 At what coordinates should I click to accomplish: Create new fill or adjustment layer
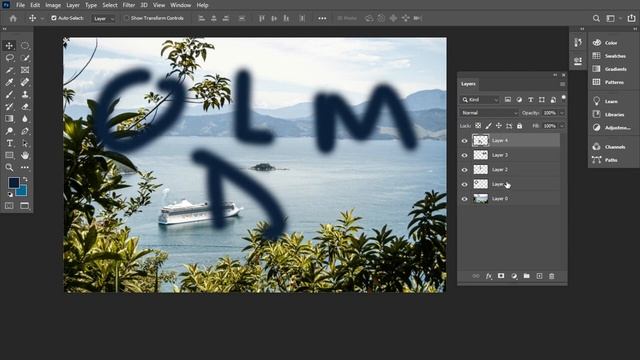pyautogui.click(x=514, y=276)
